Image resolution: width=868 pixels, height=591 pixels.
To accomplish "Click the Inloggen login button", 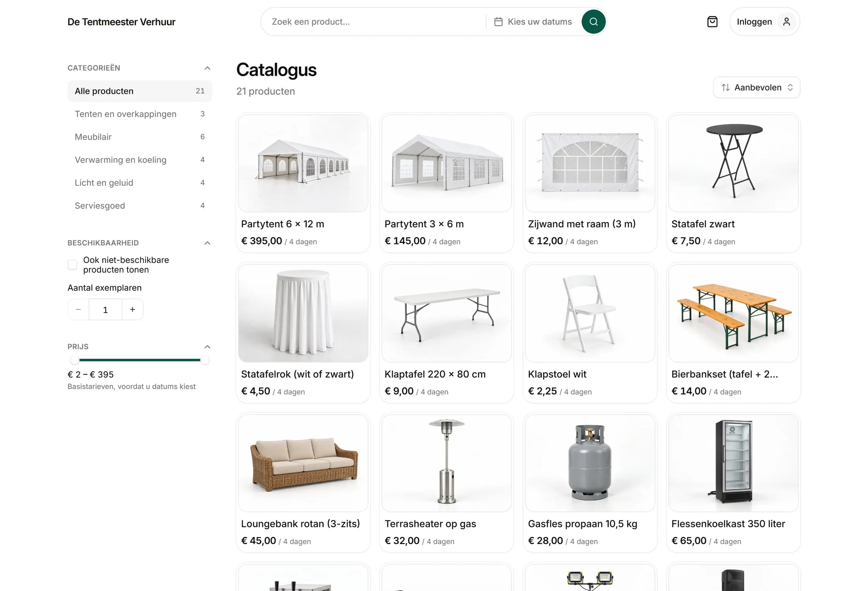I will pos(765,22).
